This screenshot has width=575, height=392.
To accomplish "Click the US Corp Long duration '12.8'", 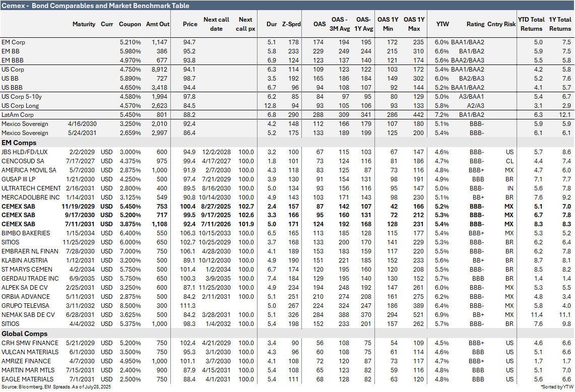I will (x=270, y=106).
